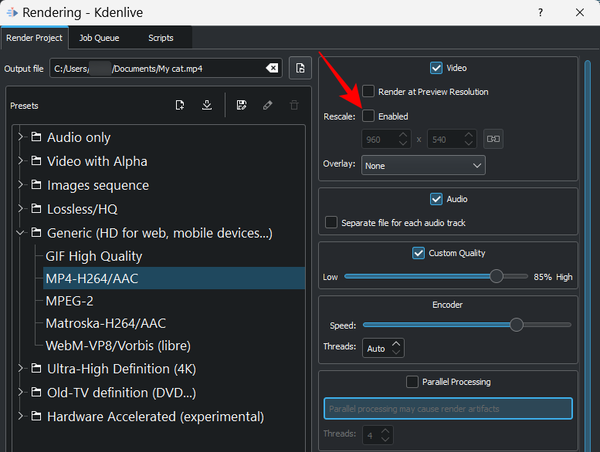Expand the Lossless/HQ preset group
This screenshot has width=600, height=452.
click(20, 209)
